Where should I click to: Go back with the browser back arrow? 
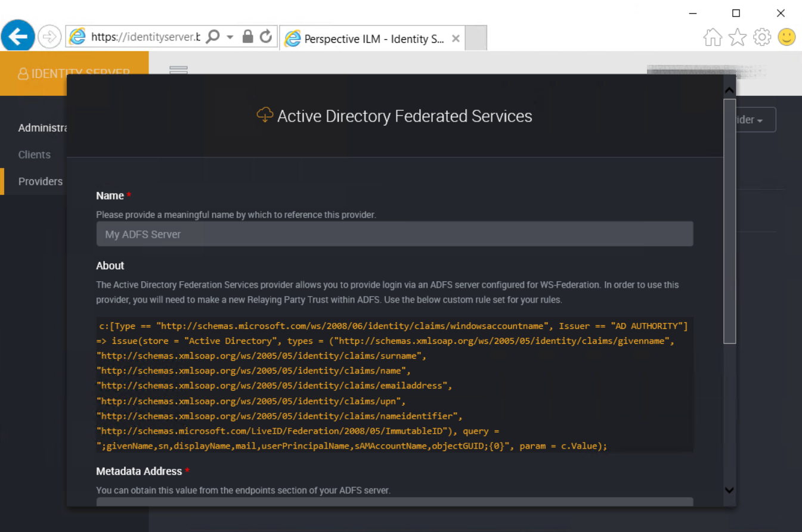point(18,37)
